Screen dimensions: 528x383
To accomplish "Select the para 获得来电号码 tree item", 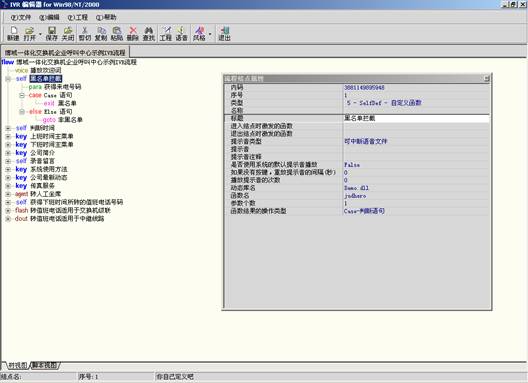I will [x=55, y=87].
